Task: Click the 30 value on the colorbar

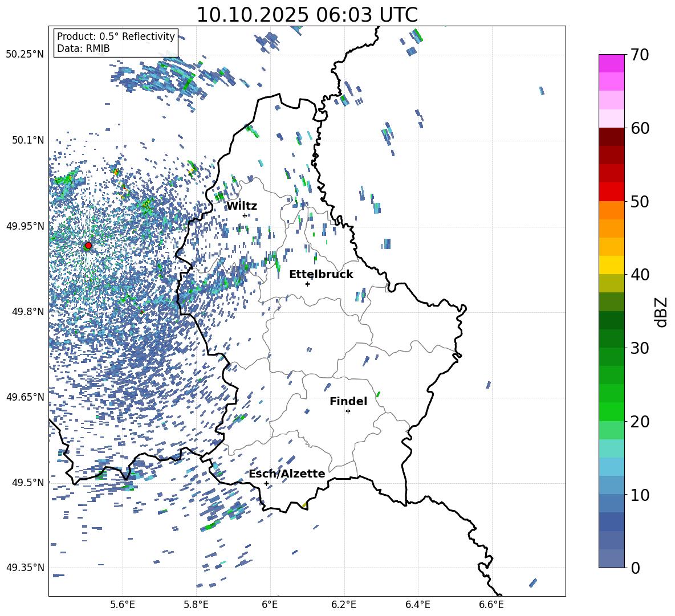Action: click(640, 348)
